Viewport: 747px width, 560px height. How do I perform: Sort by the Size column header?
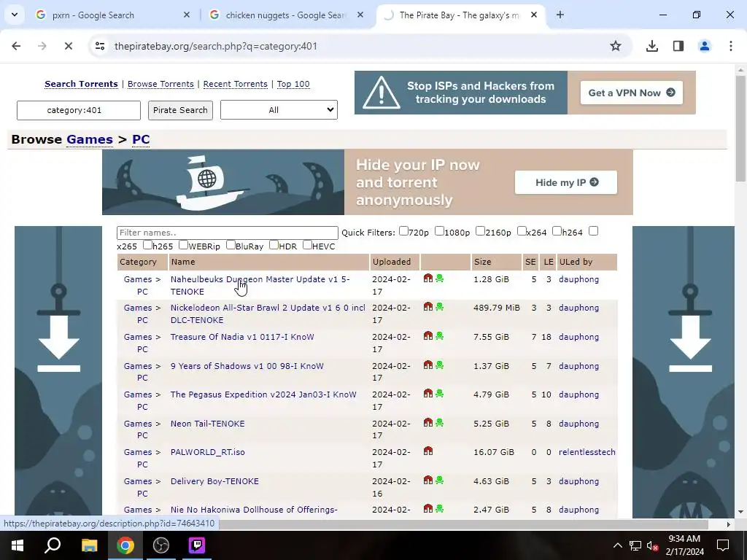[482, 262]
